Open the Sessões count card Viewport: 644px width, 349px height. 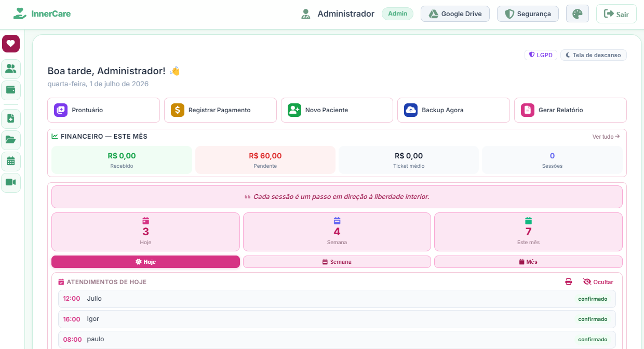click(x=552, y=160)
